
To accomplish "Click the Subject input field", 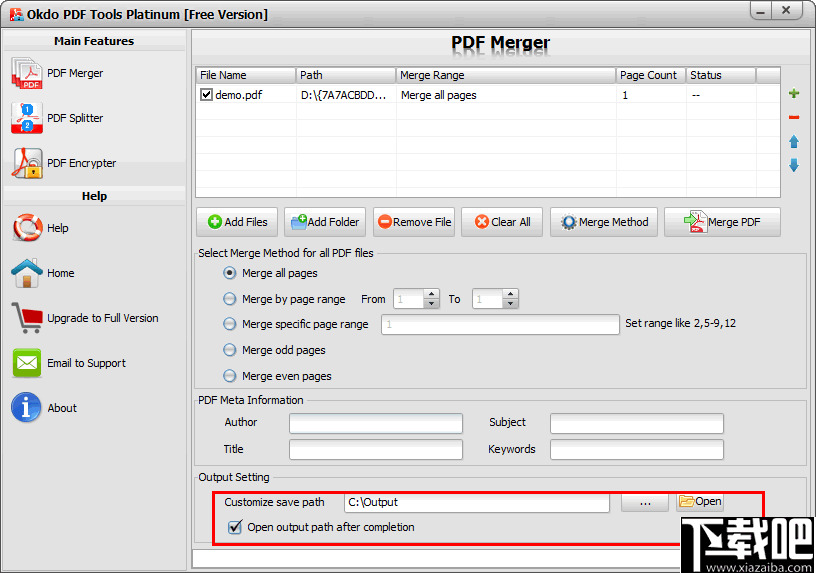I will point(636,423).
